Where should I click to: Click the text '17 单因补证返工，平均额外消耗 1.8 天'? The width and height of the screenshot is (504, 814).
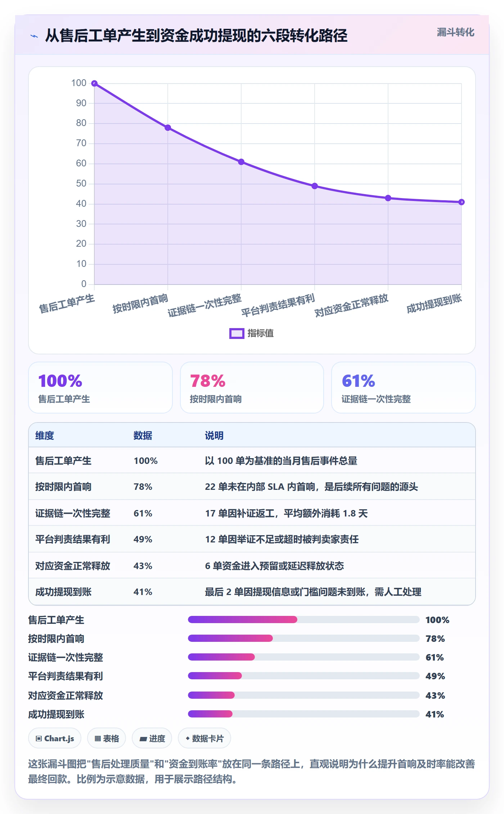point(286,513)
